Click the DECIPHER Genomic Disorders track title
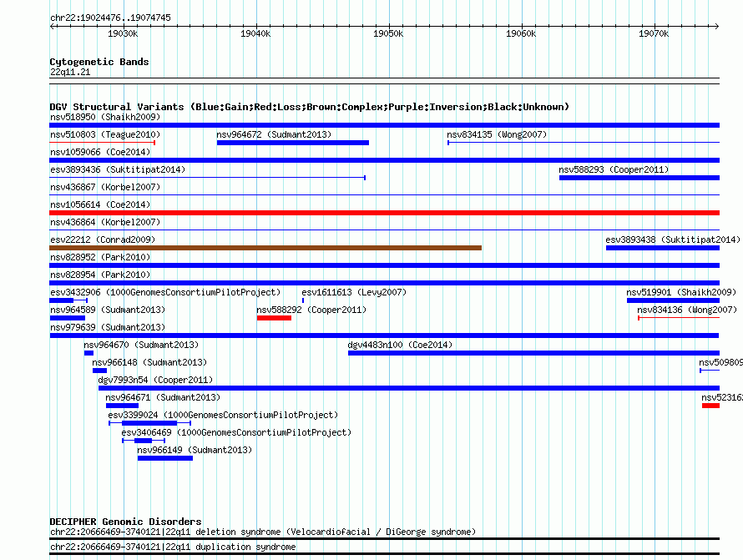This screenshot has height=560, width=743. (125, 522)
